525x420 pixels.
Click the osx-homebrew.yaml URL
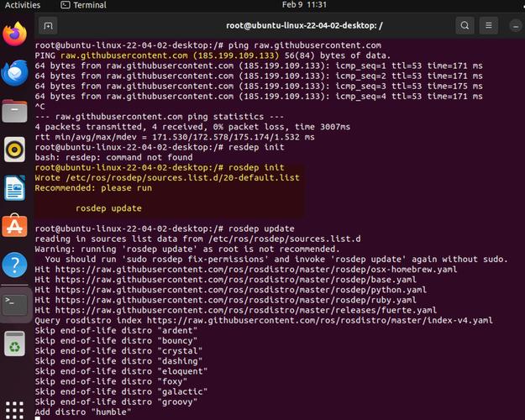pos(256,270)
